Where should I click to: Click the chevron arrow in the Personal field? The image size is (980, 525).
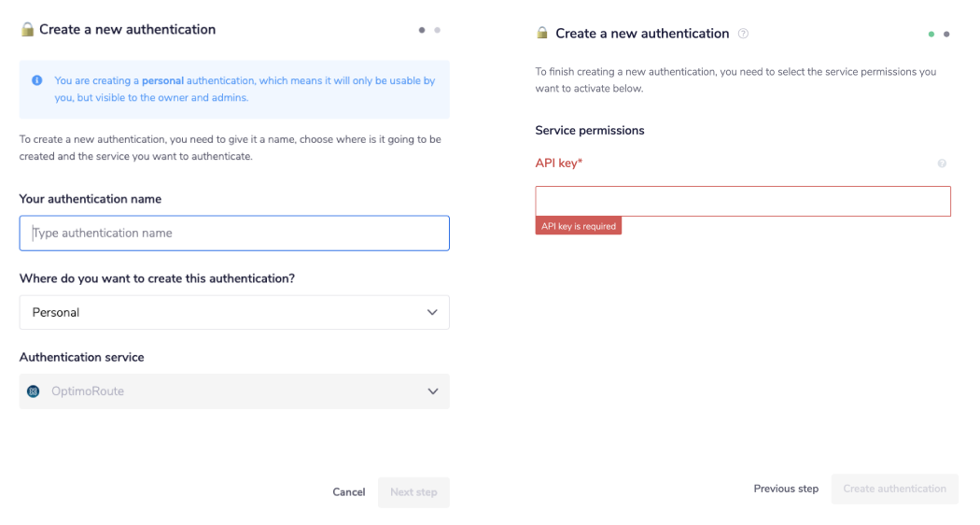[x=432, y=313]
